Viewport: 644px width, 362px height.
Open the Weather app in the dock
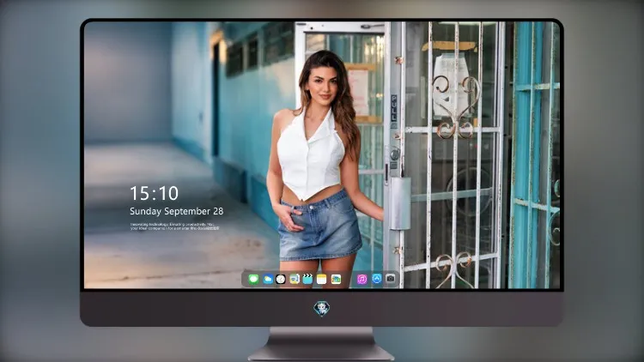[x=267, y=279]
